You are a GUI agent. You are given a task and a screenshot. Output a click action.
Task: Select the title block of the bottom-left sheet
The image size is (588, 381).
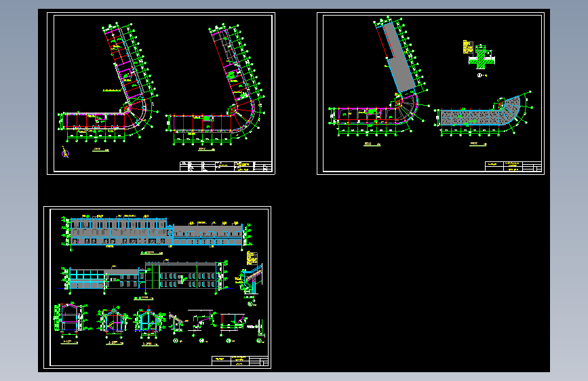point(240,361)
